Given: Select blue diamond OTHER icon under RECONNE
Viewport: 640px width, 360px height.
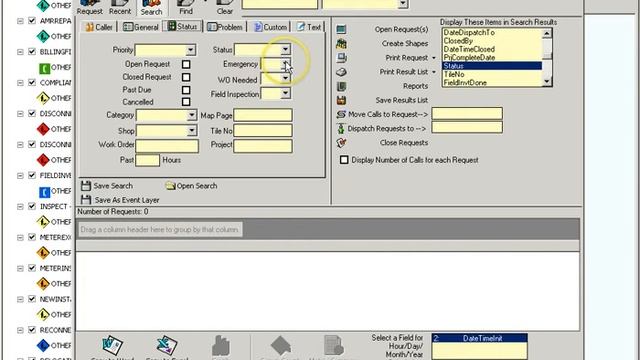Looking at the screenshot, I should point(43,345).
